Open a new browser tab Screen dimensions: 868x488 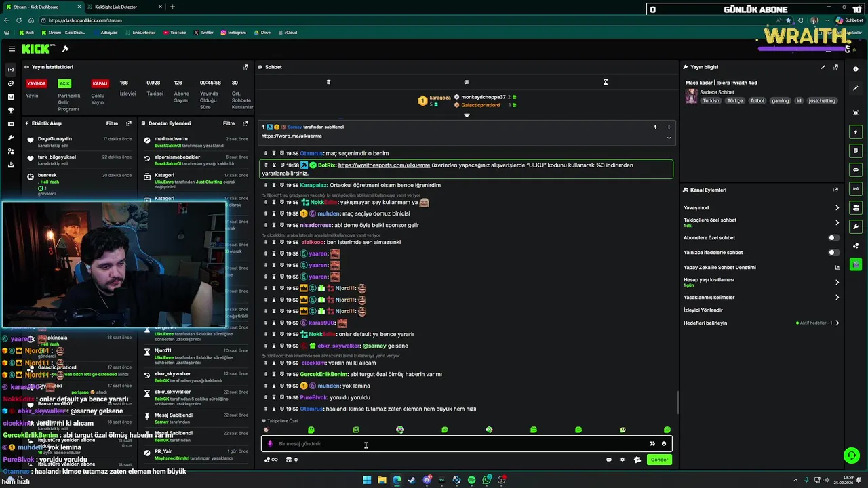(172, 7)
